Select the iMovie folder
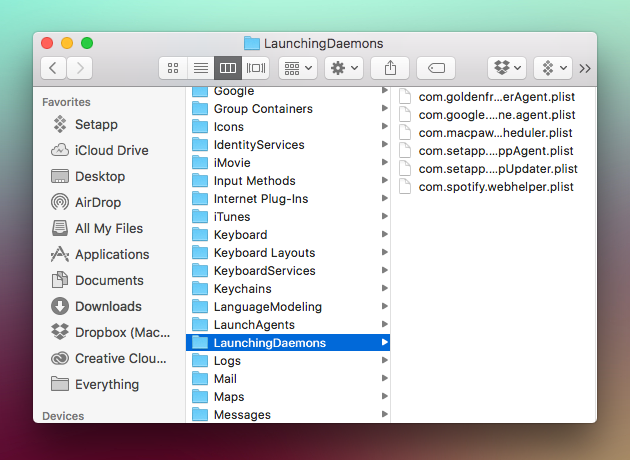630x460 pixels. tap(288, 163)
